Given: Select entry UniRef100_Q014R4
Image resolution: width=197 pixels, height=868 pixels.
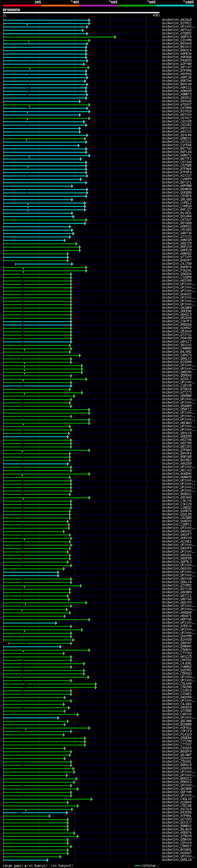Looking at the screenshot, I should tap(177, 216).
